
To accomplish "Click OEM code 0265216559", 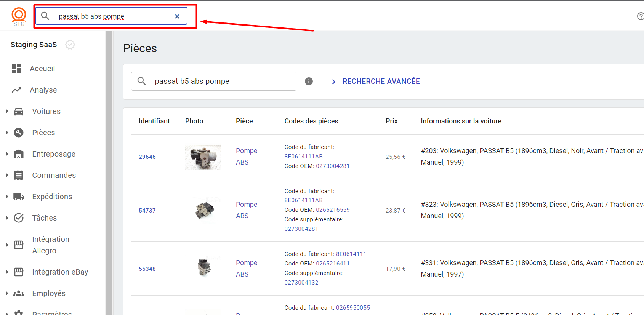I will coord(333,210).
